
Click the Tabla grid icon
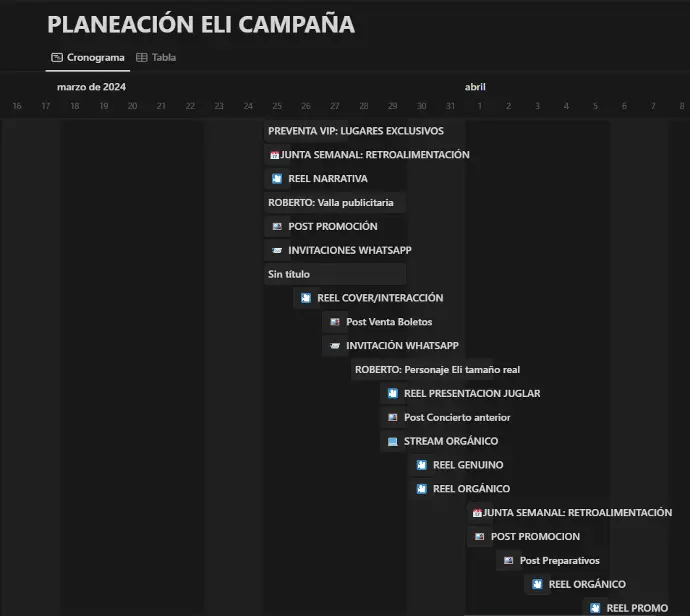point(142,58)
